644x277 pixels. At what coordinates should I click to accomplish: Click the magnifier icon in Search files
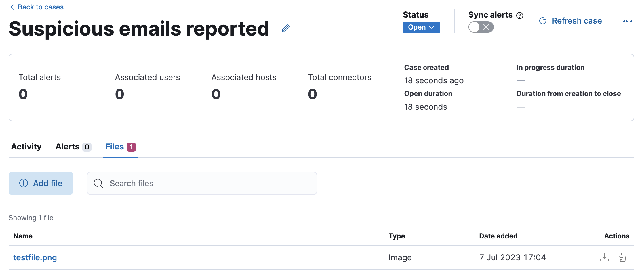click(x=98, y=183)
